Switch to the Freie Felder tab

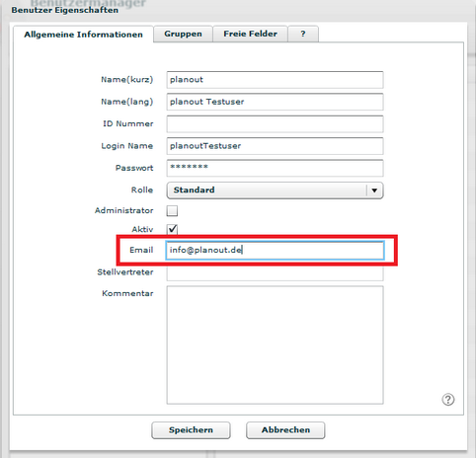250,34
